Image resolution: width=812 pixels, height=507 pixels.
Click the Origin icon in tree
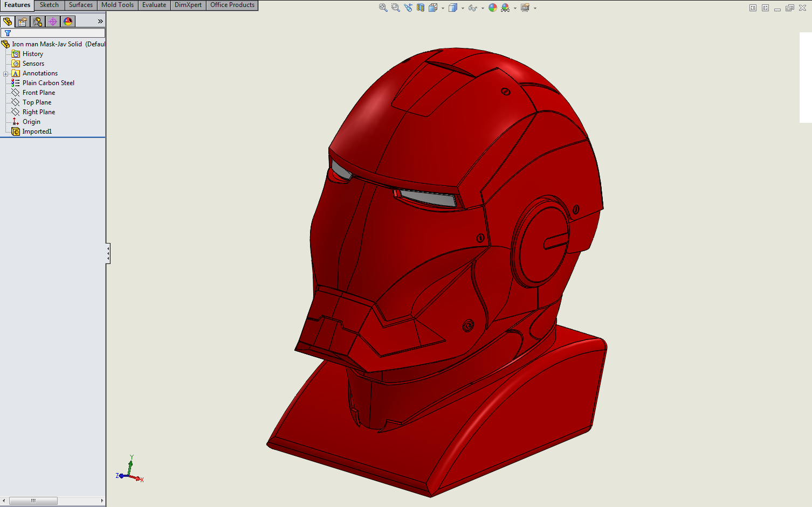[16, 122]
